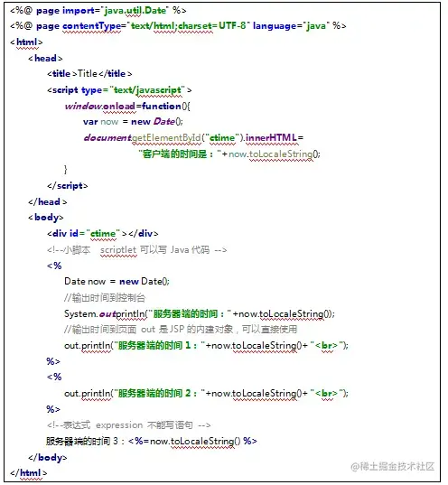Image resolution: width=448 pixels, height=485 pixels.
Task: Click the closing </head> tag
Action: (x=47, y=201)
